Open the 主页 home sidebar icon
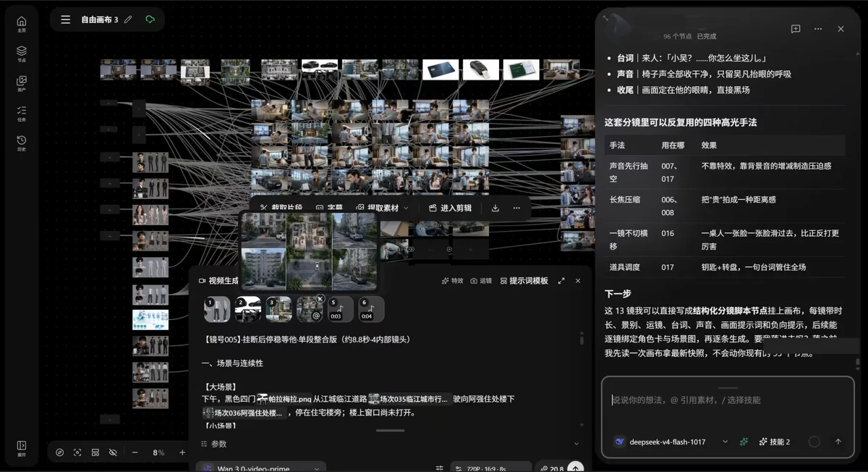The width and height of the screenshot is (868, 472). coord(21,24)
